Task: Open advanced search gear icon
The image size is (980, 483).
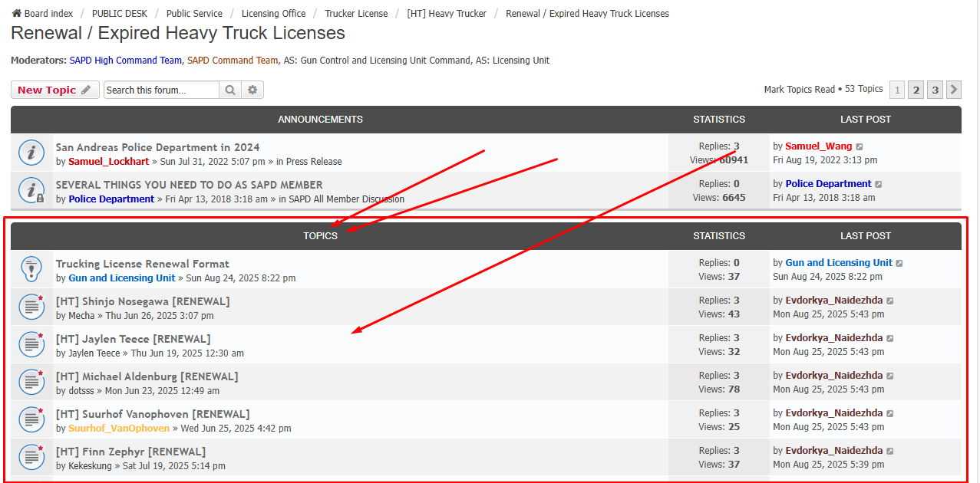Action: click(252, 90)
